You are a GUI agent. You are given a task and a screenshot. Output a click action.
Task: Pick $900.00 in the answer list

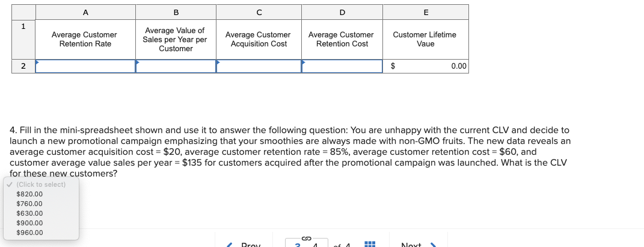tap(29, 223)
